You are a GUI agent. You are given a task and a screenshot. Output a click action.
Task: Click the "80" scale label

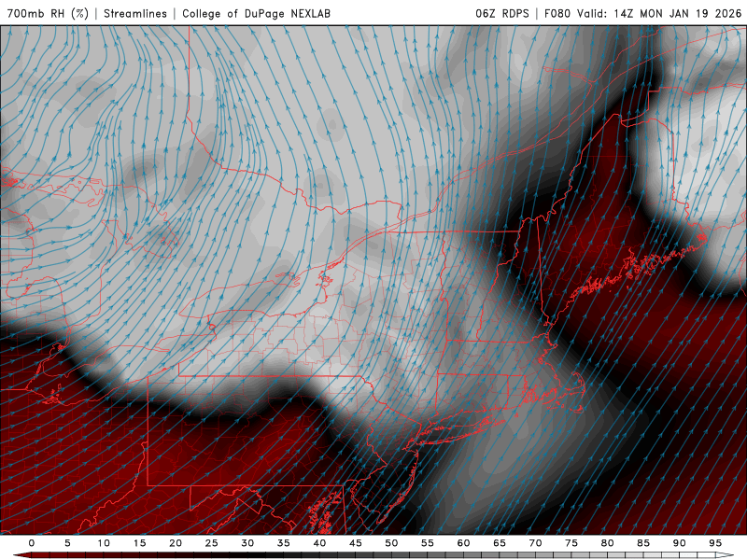[608, 543]
